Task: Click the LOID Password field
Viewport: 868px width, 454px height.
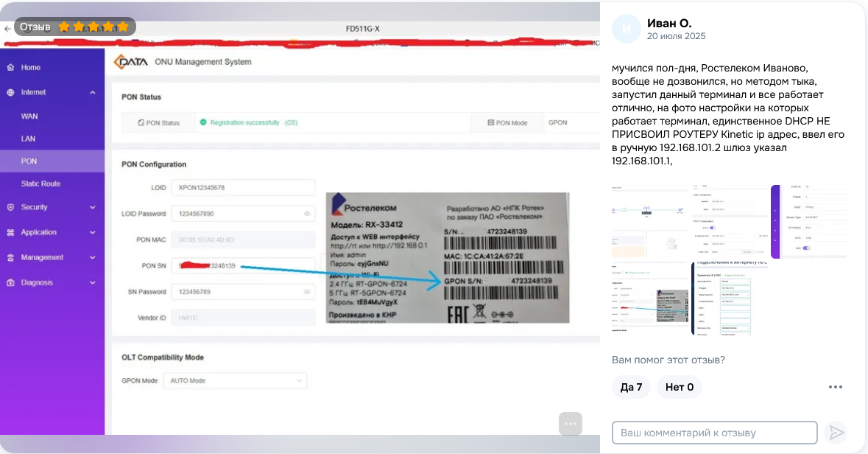Action: [x=243, y=214]
